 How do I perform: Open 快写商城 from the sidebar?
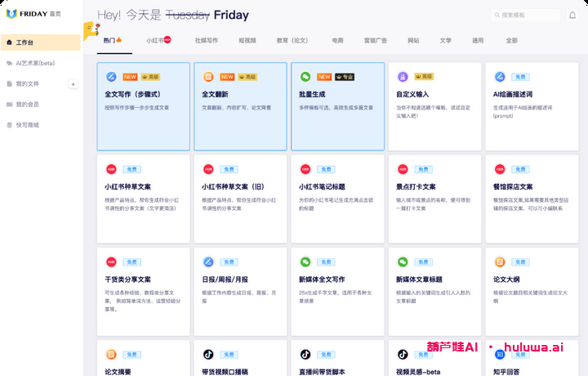tap(27, 125)
